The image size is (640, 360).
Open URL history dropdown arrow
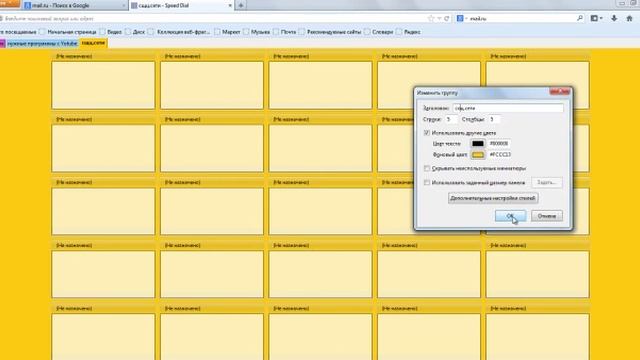click(x=439, y=19)
